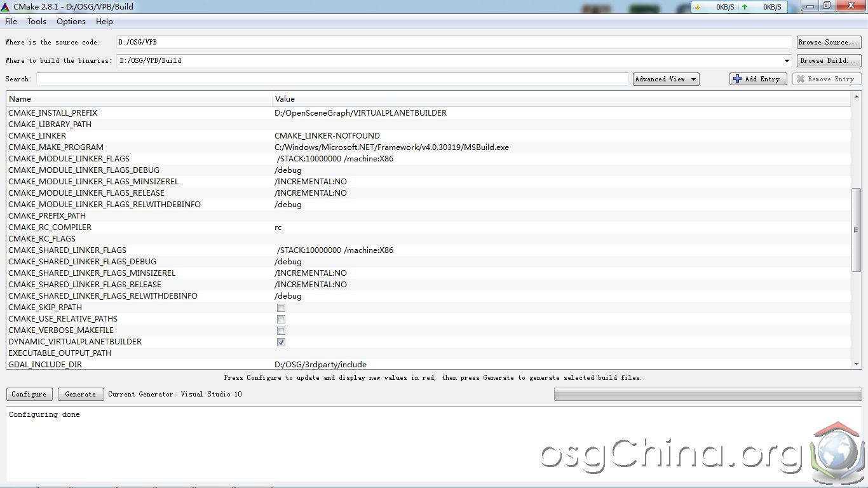This screenshot has width=868, height=488.
Task: Click the CMAKE_LINKER-NOTFOUND value
Action: pos(327,136)
